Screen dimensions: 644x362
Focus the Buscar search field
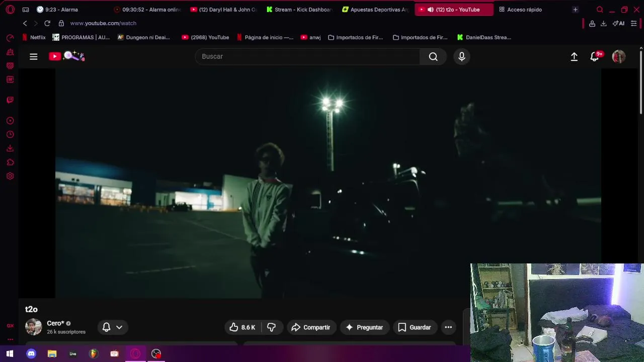pos(307,57)
